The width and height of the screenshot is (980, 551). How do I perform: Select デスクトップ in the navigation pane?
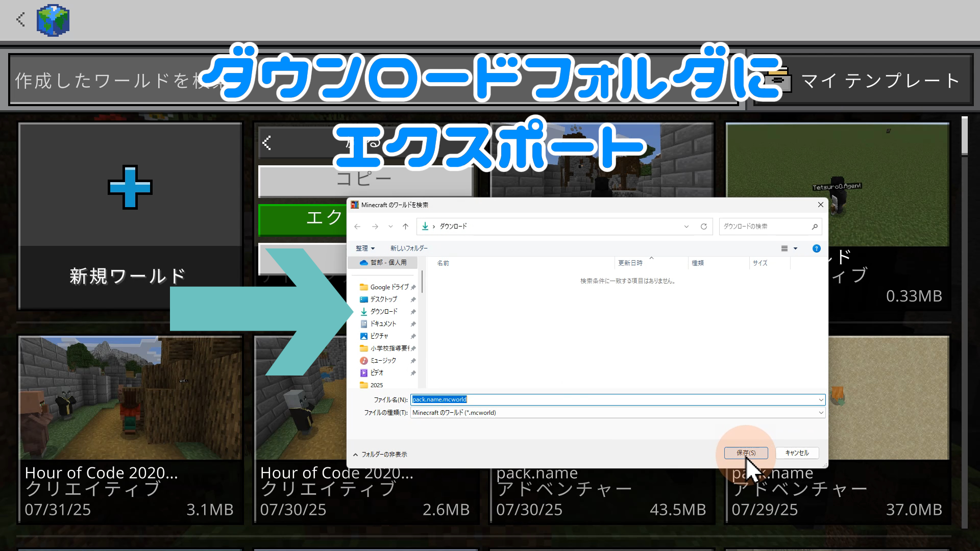pos(383,299)
